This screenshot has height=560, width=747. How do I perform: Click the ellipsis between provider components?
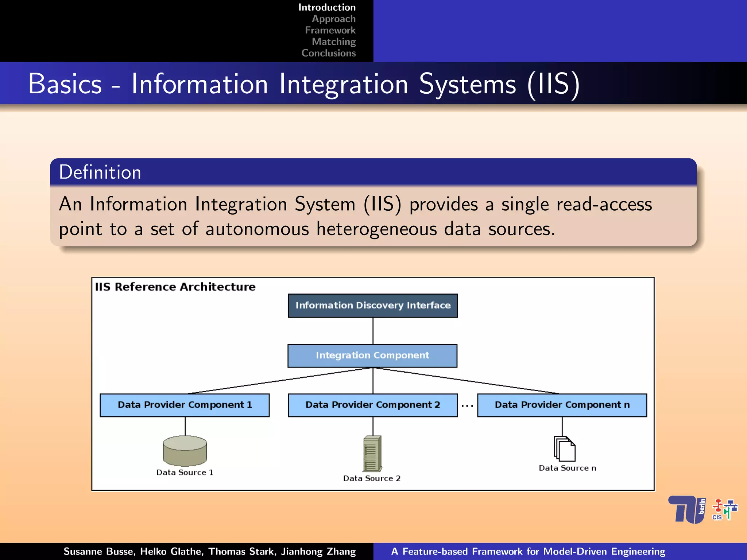pyautogui.click(x=467, y=405)
